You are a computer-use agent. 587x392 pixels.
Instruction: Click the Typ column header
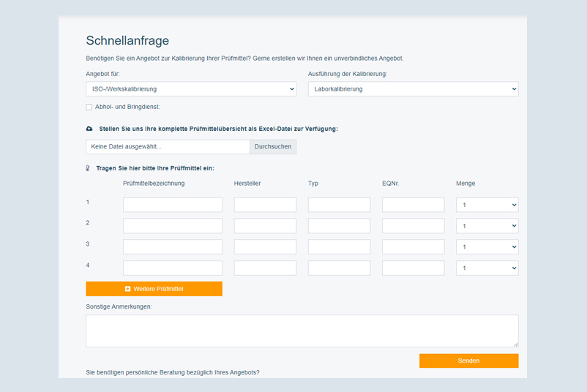tap(313, 184)
